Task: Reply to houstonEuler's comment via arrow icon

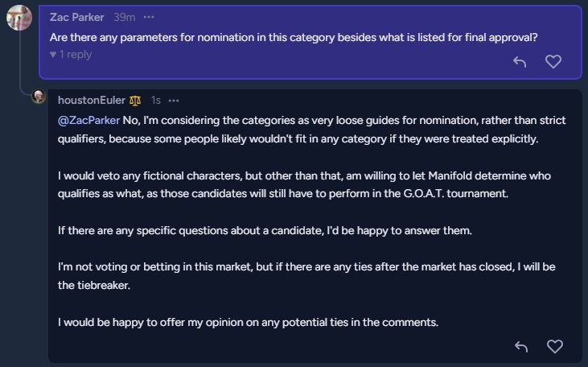Action: 521,346
